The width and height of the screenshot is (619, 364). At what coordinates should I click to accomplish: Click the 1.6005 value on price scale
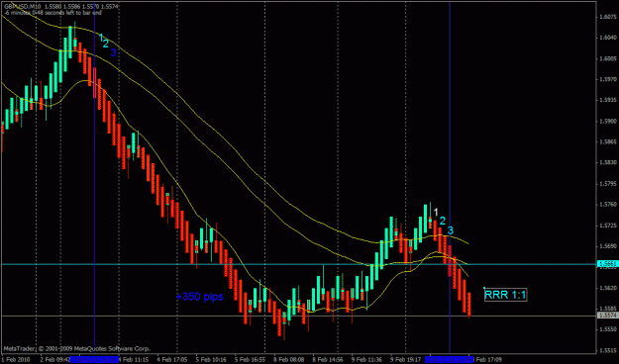[607, 58]
